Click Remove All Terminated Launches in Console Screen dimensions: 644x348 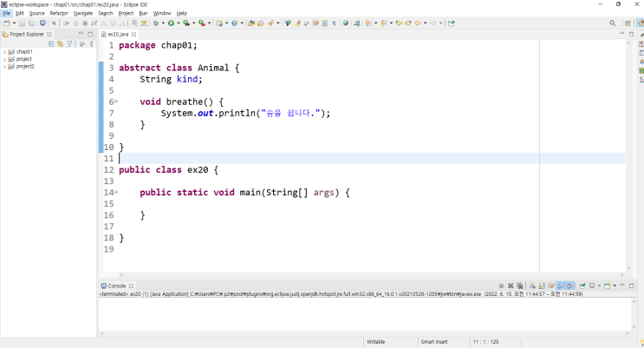point(520,286)
